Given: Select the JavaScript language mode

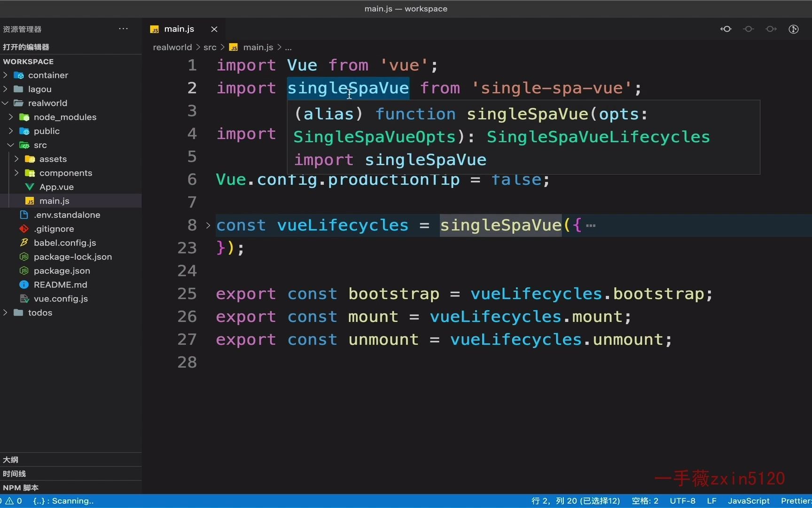Looking at the screenshot, I should 749,501.
